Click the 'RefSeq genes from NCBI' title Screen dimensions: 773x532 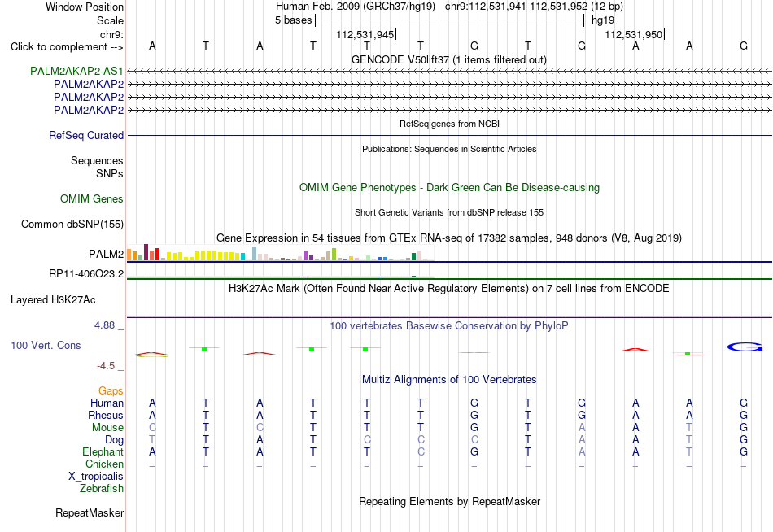[x=450, y=124]
